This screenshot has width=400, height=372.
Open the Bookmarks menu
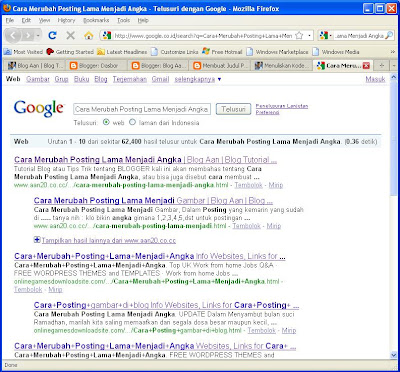(96, 20)
